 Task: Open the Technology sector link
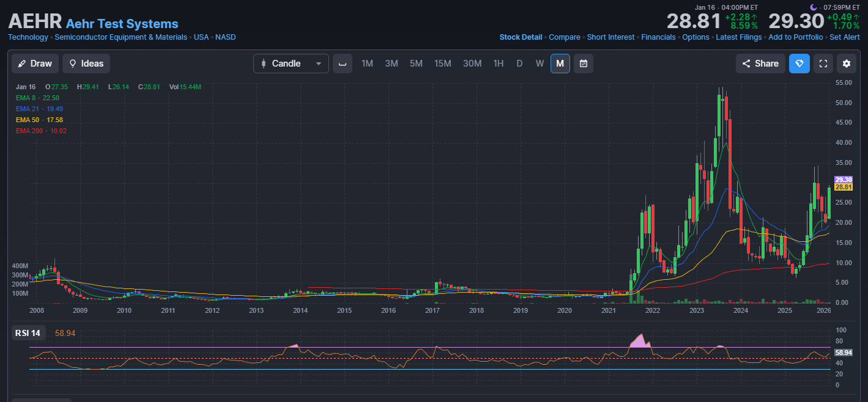point(28,37)
